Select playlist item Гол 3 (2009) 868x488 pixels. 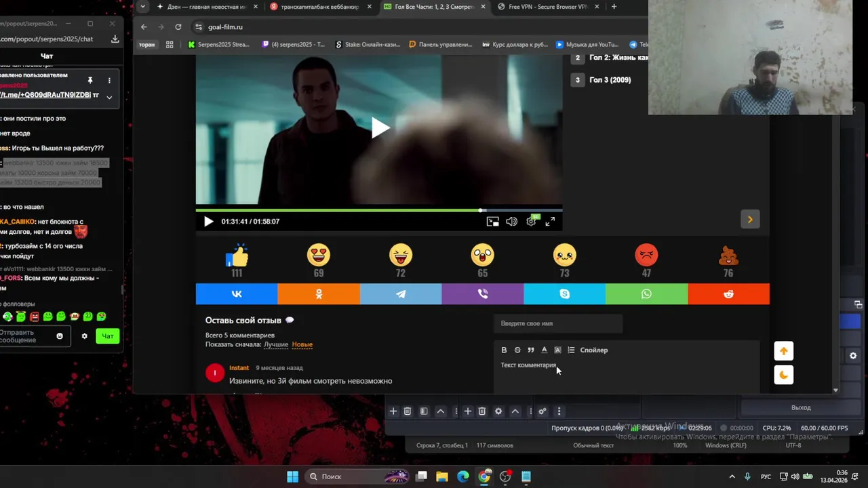[610, 80]
